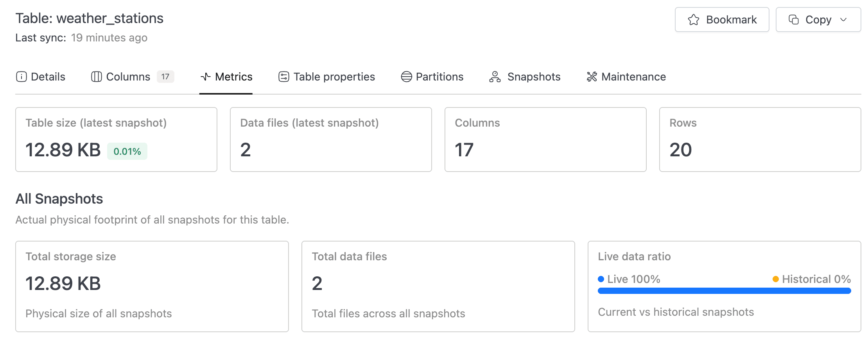Viewport: 868px width, 340px height.
Task: Click the Table properties tab icon
Action: coord(283,77)
